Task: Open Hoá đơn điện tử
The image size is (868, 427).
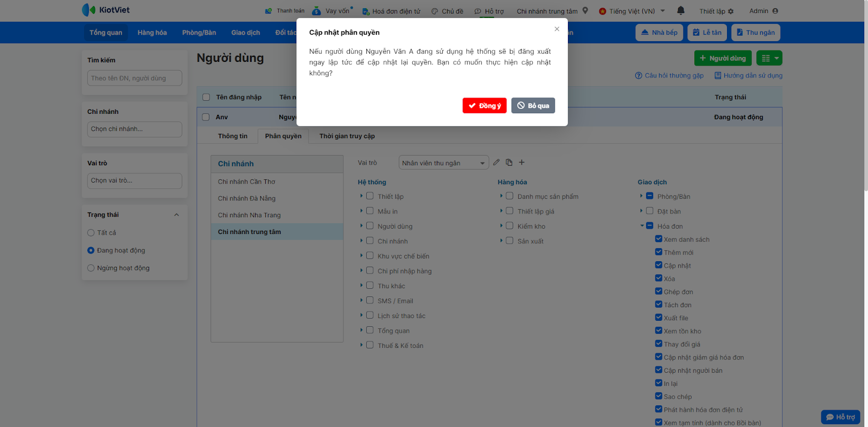Action: 391,11
